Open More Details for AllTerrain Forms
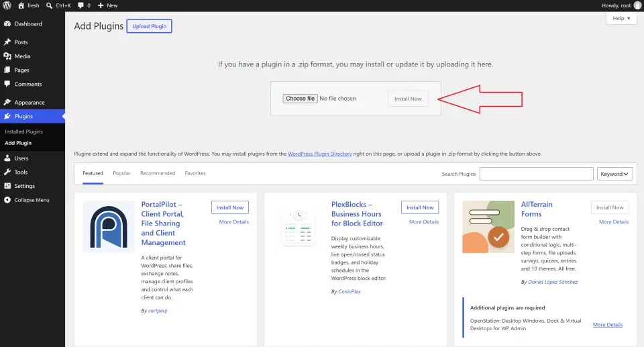 [614, 221]
